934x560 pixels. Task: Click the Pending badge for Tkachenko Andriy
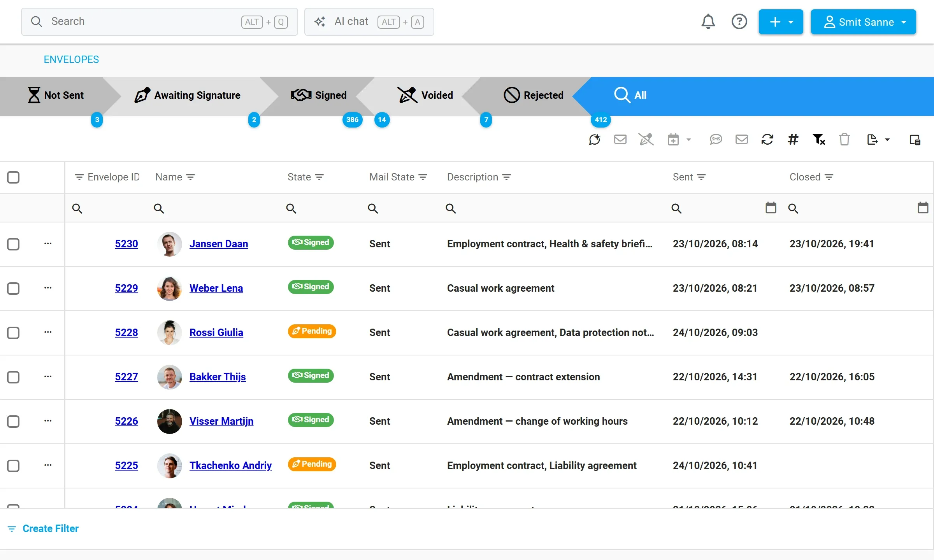point(312,464)
